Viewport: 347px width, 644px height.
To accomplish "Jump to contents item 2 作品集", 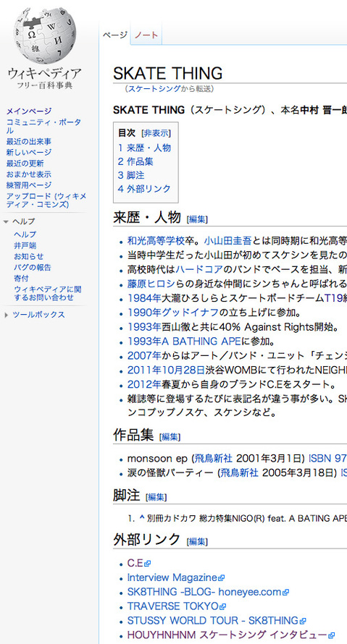I will point(135,161).
